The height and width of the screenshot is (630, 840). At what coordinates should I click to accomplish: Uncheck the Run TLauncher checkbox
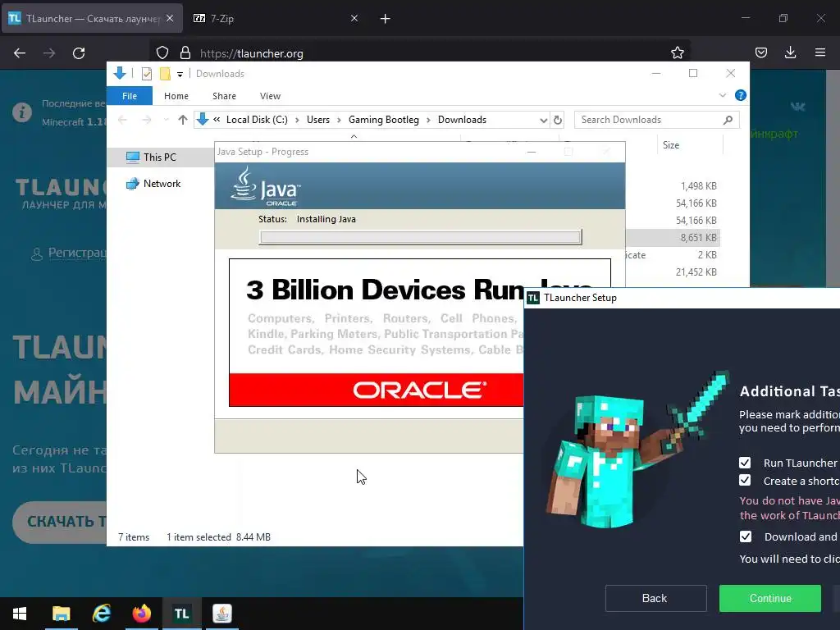(745, 463)
